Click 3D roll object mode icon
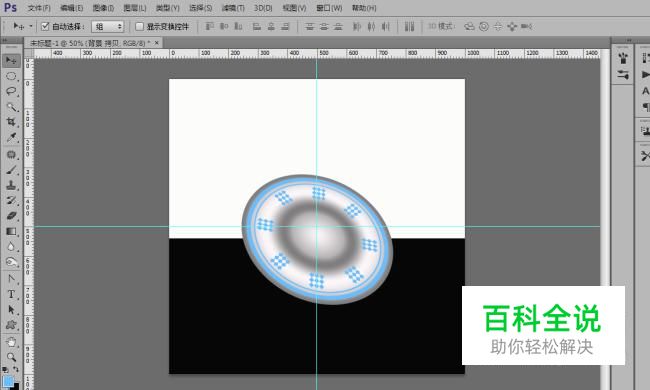The image size is (650, 390). 483,27
